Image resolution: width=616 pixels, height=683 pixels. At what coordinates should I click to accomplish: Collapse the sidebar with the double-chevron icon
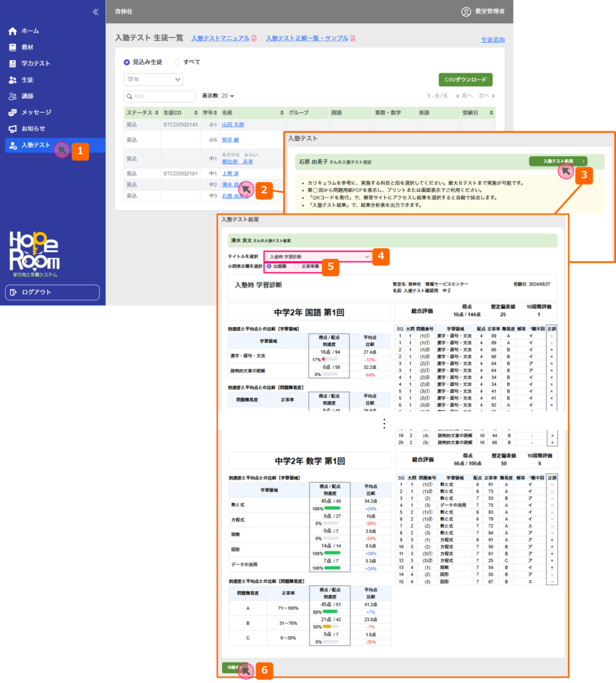(x=95, y=12)
